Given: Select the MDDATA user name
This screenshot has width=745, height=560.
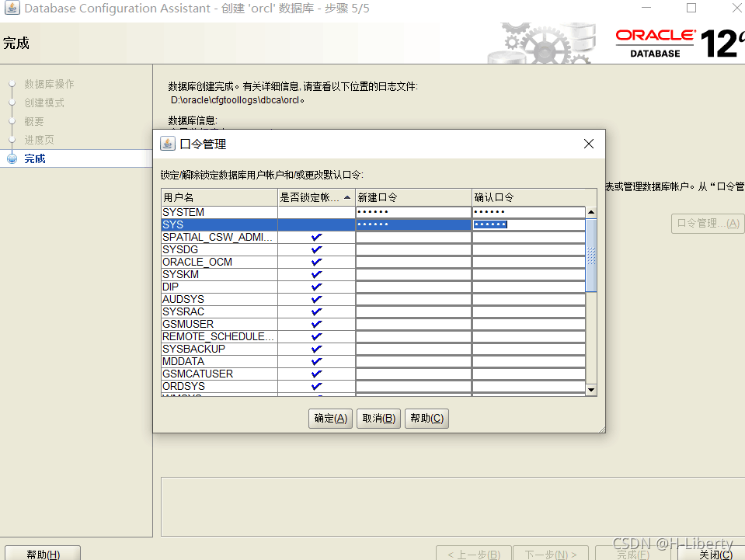Looking at the screenshot, I should coord(183,361).
